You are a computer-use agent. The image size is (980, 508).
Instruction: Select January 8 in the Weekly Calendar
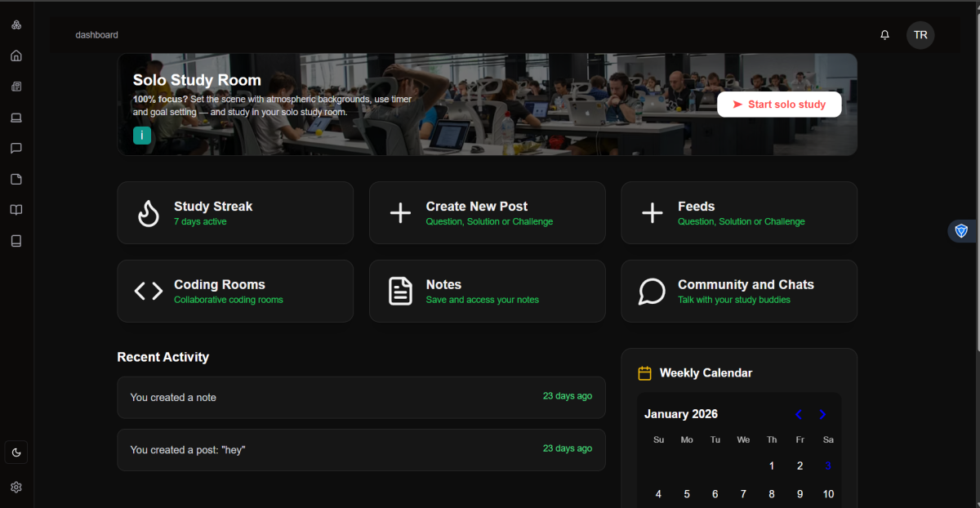[772, 494]
